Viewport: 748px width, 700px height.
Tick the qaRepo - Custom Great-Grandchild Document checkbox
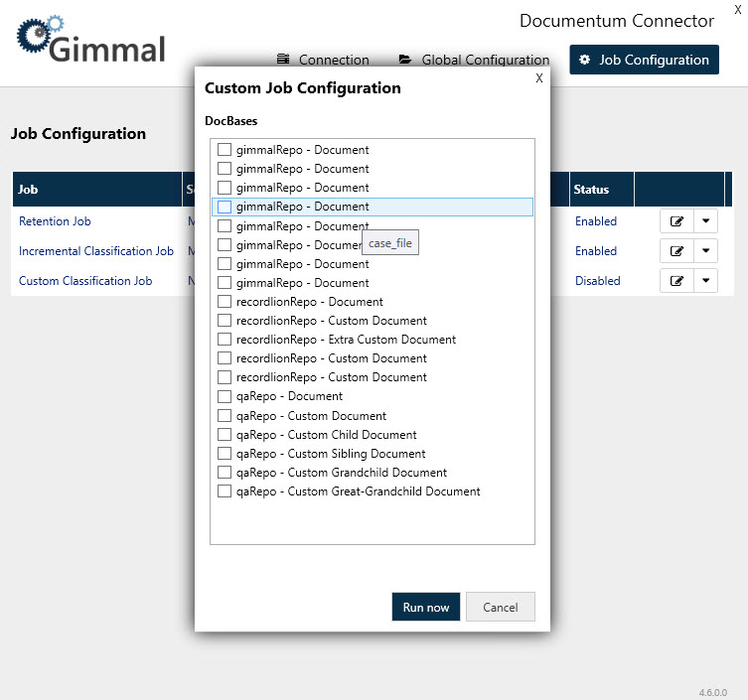(x=224, y=491)
